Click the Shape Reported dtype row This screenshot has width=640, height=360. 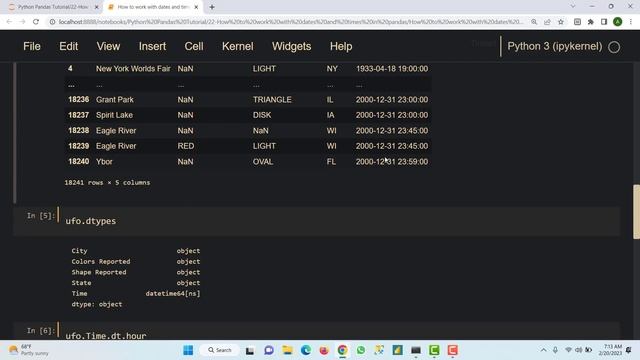pos(136,272)
